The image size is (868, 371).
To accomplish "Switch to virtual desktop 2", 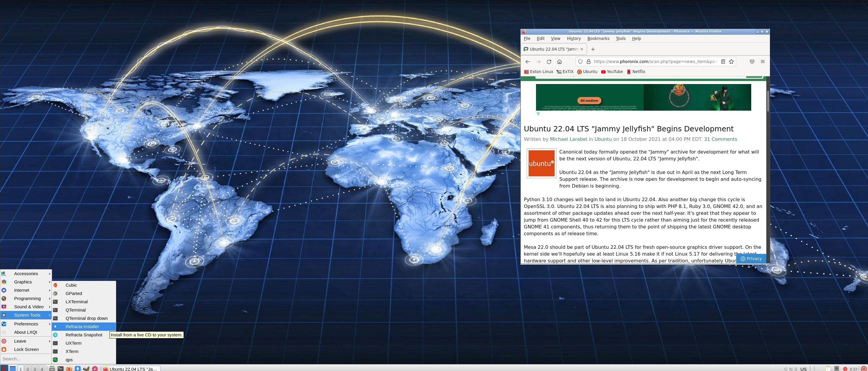I will [27, 369].
